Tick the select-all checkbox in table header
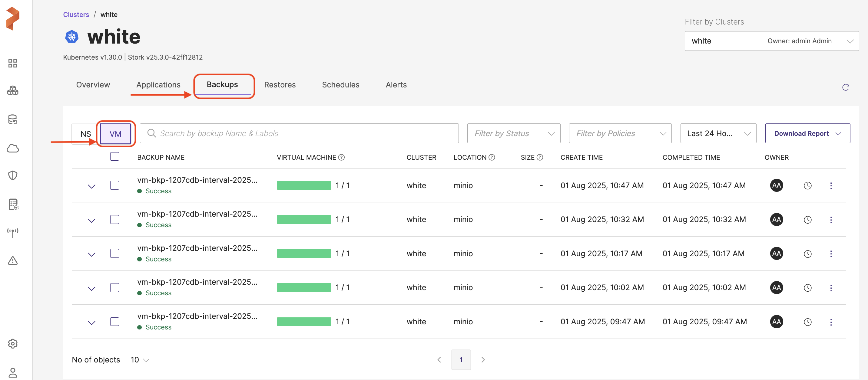Image resolution: width=868 pixels, height=380 pixels. pos(114,156)
